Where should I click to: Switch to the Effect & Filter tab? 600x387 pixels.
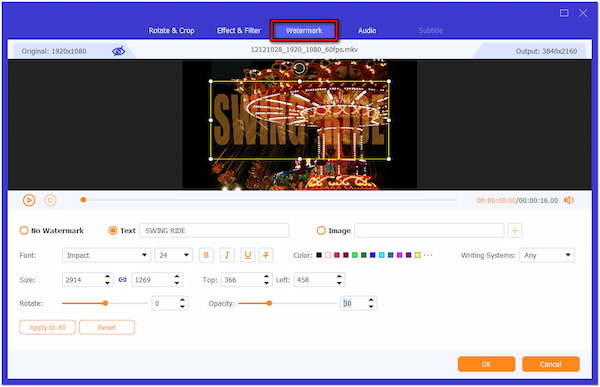click(239, 31)
